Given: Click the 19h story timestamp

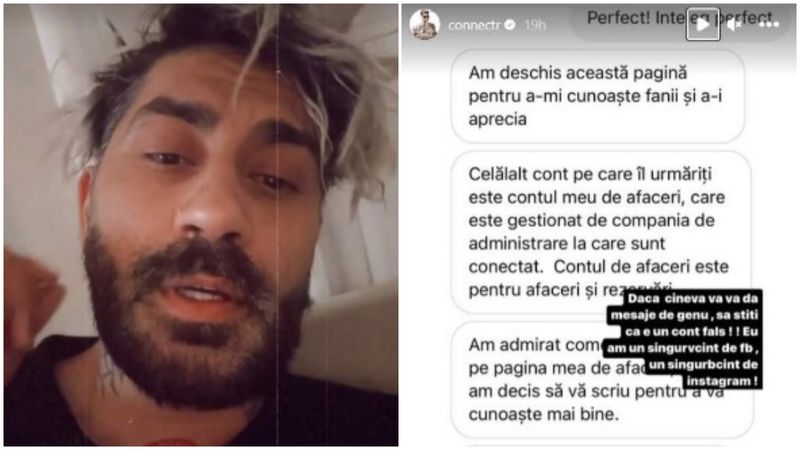Looking at the screenshot, I should point(535,25).
